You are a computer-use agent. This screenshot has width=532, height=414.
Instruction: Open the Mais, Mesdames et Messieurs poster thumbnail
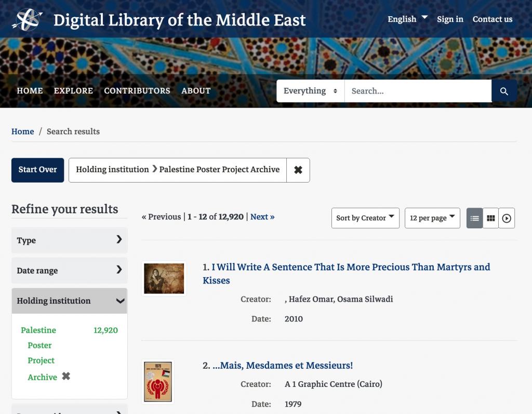pos(158,382)
